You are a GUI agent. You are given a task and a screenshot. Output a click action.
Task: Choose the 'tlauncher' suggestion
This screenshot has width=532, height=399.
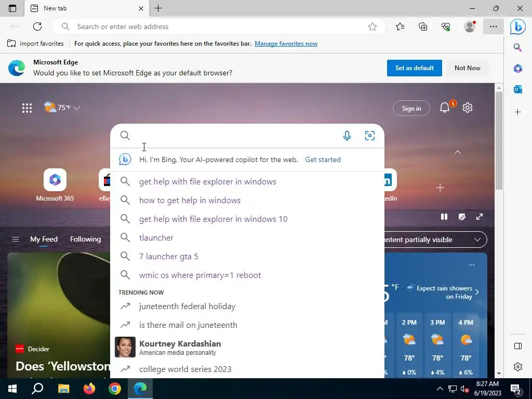point(247,237)
